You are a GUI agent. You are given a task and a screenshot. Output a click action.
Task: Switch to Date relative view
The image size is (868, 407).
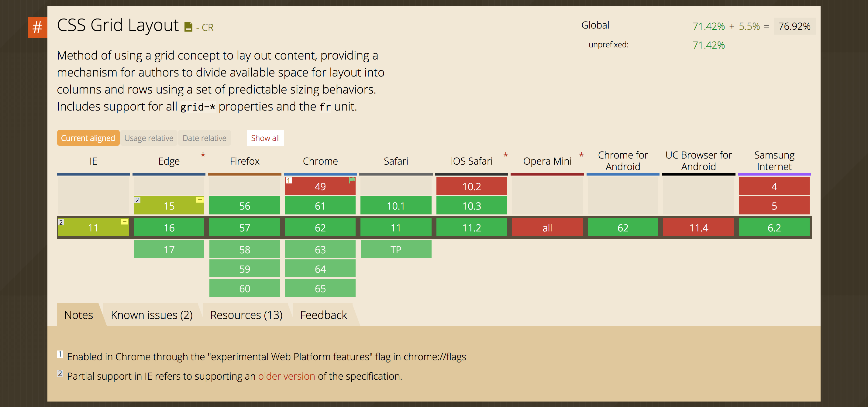(x=204, y=138)
